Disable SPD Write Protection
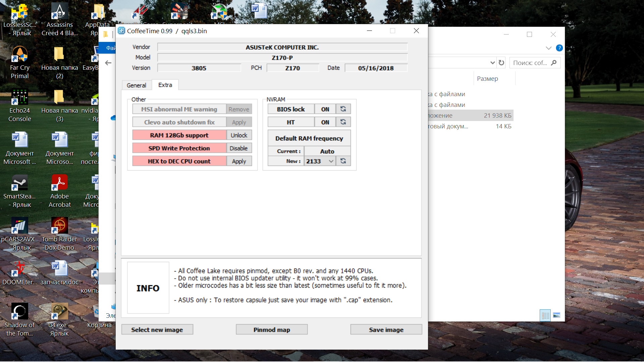 (239, 148)
